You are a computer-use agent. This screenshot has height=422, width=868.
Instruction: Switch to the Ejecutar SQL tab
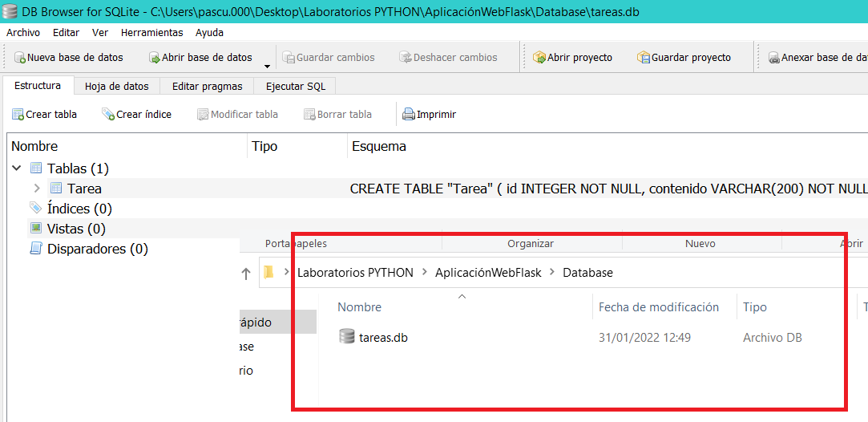click(x=296, y=87)
